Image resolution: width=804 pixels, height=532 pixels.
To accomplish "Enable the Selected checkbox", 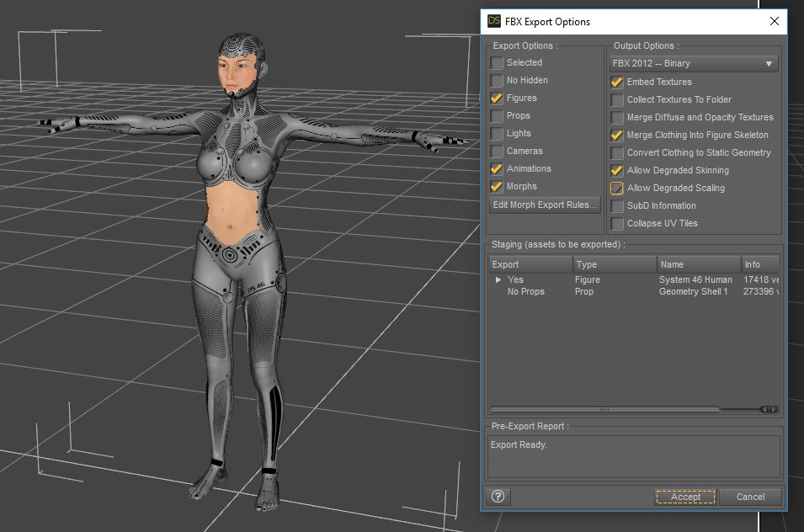I will (498, 63).
